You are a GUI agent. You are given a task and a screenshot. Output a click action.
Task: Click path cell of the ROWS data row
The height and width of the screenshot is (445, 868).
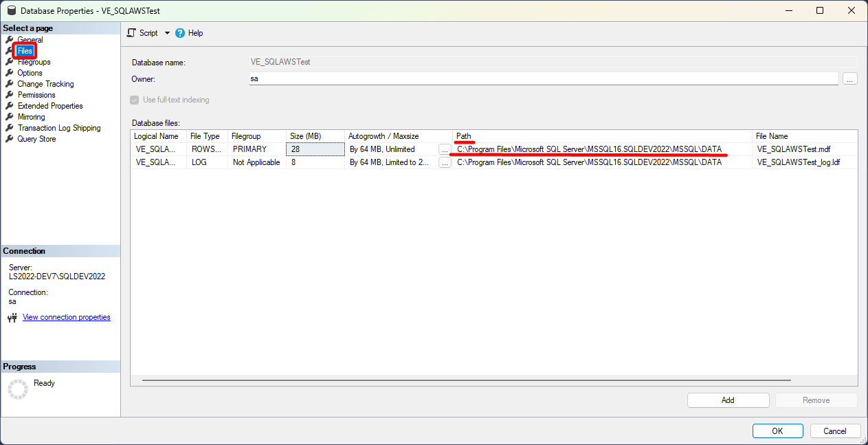click(603, 149)
